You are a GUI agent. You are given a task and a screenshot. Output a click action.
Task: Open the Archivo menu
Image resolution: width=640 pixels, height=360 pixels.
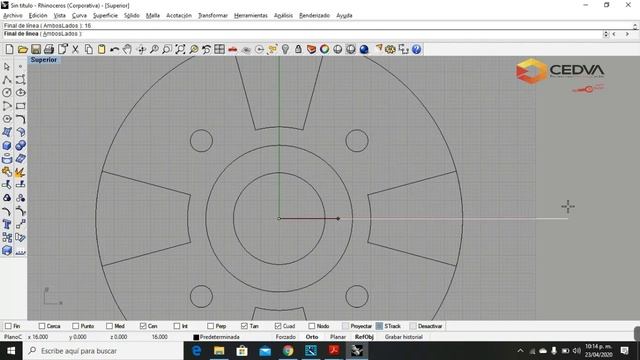click(x=13, y=16)
